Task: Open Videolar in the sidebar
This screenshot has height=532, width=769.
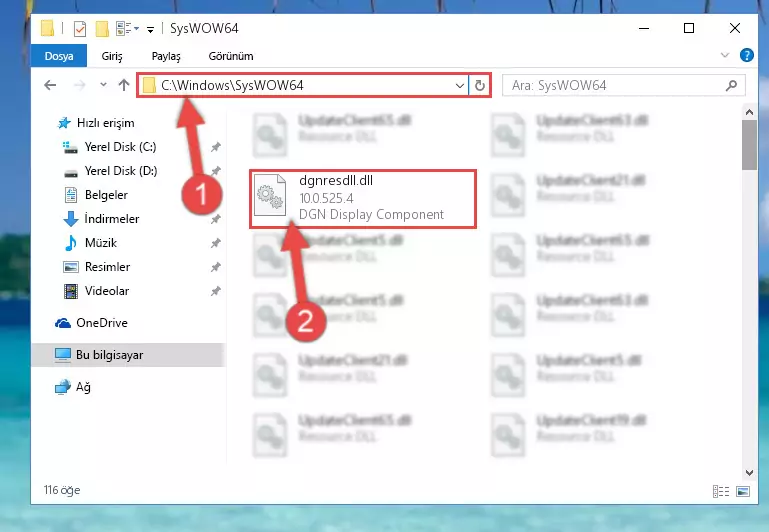Action: point(107,291)
